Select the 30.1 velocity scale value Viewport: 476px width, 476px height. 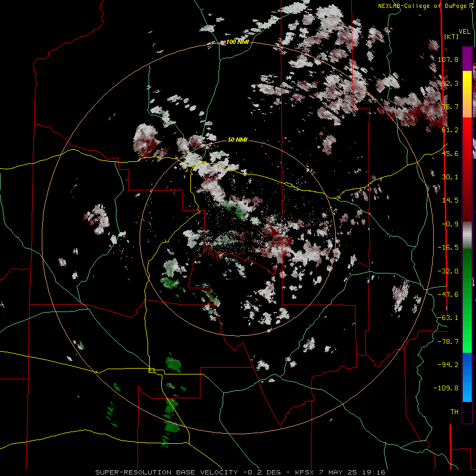[x=450, y=177]
